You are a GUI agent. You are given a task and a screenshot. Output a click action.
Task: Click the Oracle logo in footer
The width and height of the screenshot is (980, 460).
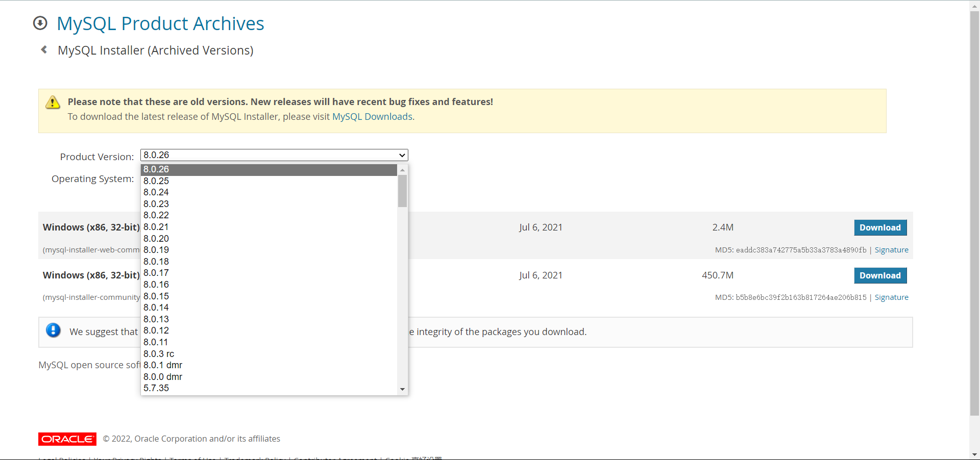tap(67, 439)
